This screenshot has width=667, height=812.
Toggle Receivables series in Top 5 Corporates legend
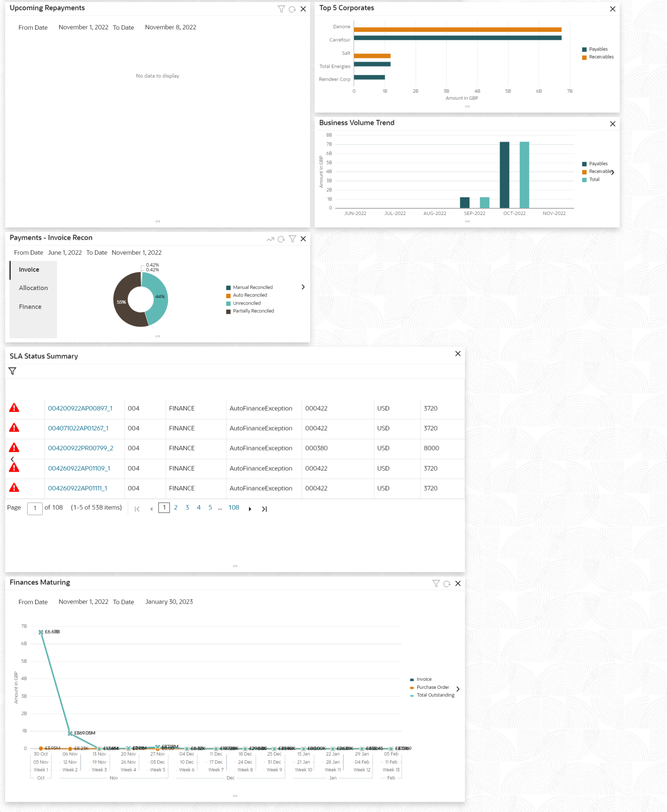[x=598, y=57]
